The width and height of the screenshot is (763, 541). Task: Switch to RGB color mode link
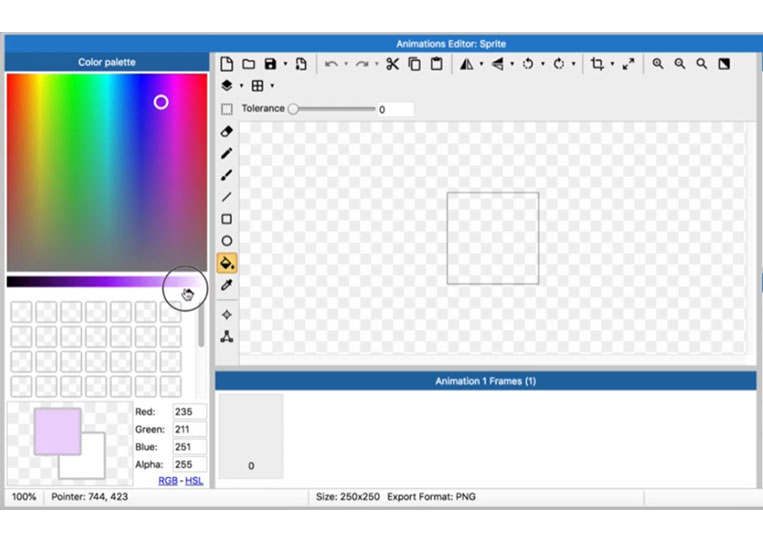point(168,481)
